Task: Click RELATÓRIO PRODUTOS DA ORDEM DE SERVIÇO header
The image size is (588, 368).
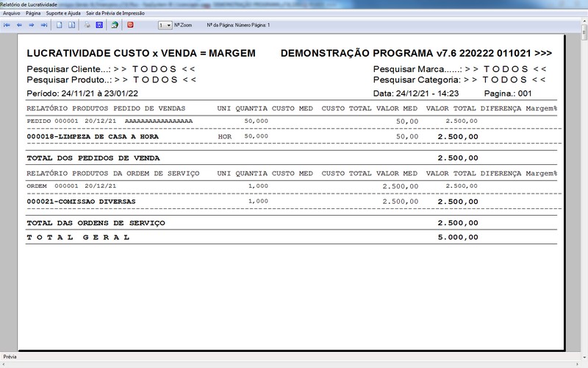Action: 113,174
